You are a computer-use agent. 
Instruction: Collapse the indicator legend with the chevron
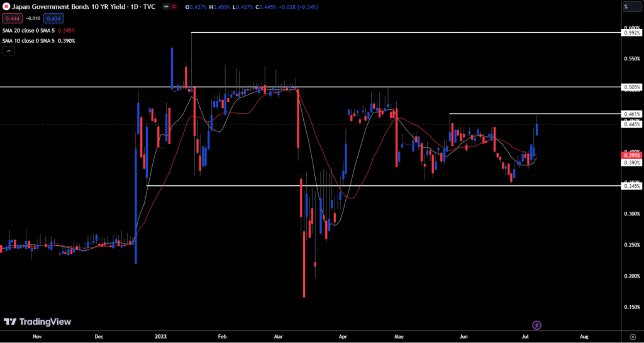[9, 51]
